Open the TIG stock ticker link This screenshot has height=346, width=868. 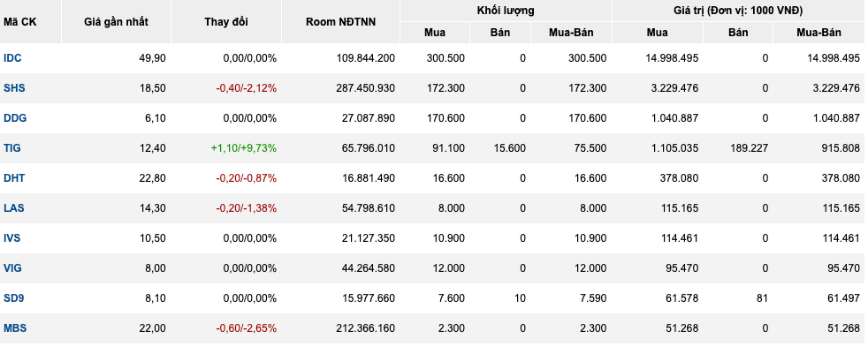click(12, 148)
